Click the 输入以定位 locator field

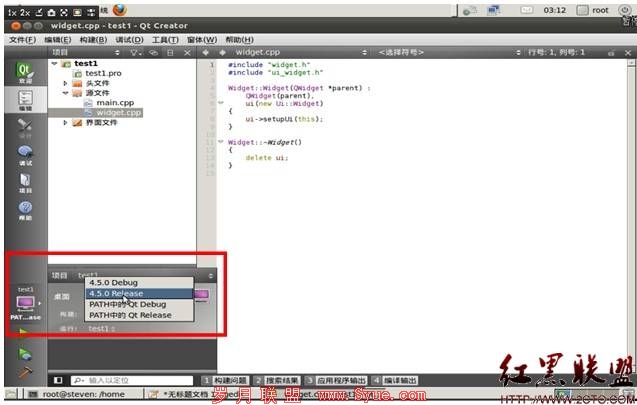click(x=132, y=380)
